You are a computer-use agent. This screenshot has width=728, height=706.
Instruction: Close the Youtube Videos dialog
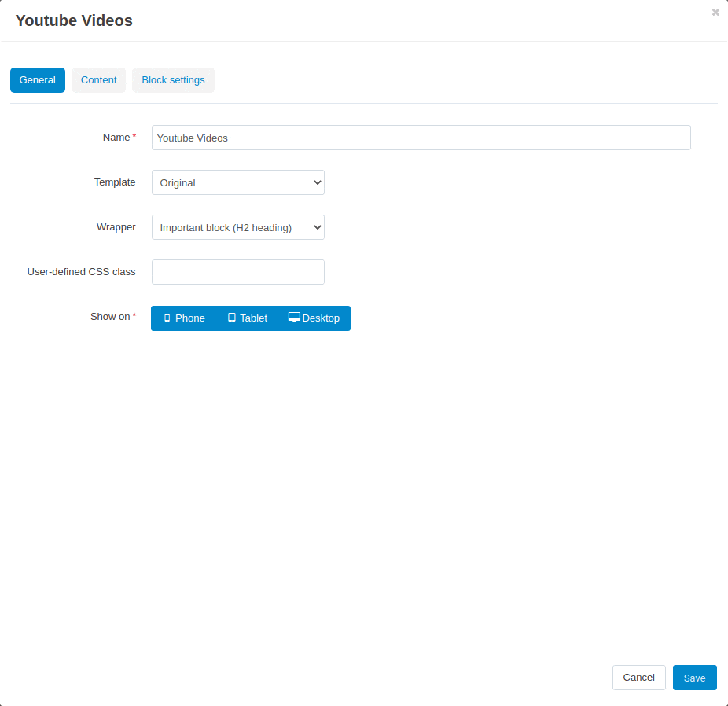[x=715, y=13]
